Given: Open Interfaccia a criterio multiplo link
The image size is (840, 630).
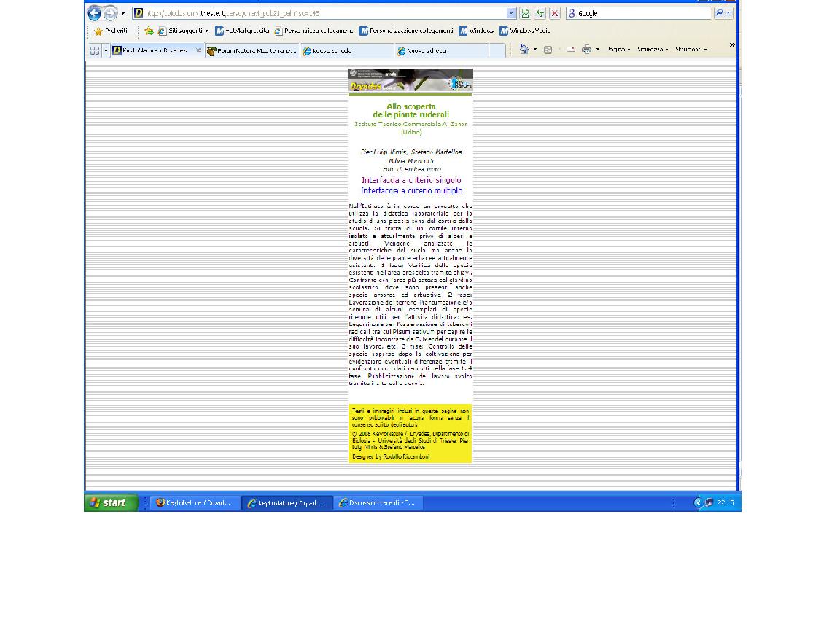Looking at the screenshot, I should tap(411, 190).
